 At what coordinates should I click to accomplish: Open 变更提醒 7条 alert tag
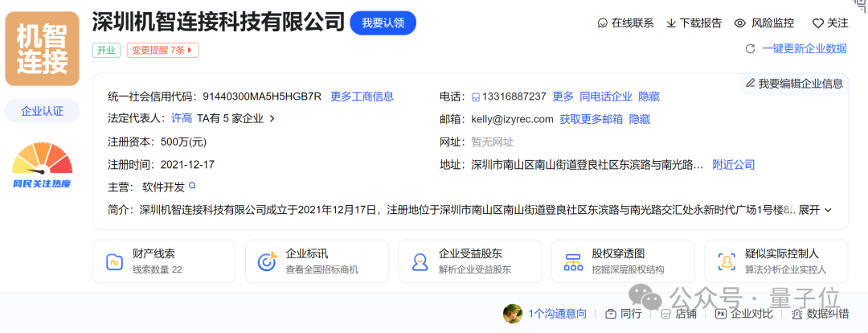point(162,50)
